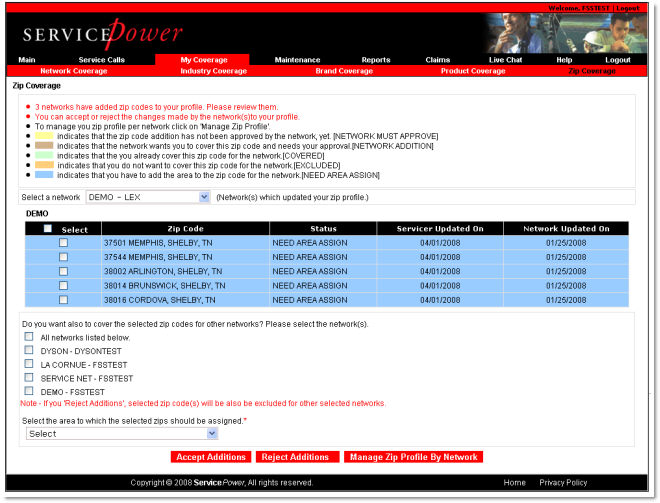This screenshot has width=660, height=503.
Task: Open Zip Coverage submenu
Action: coord(592,71)
